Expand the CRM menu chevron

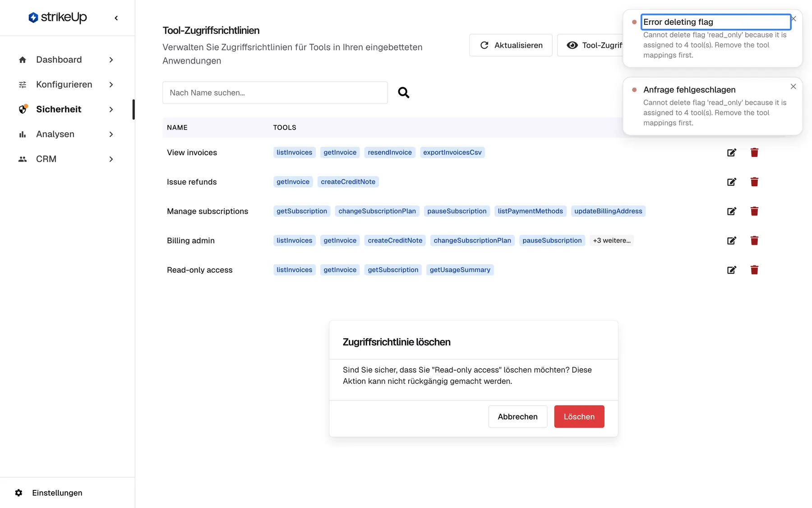coord(111,159)
